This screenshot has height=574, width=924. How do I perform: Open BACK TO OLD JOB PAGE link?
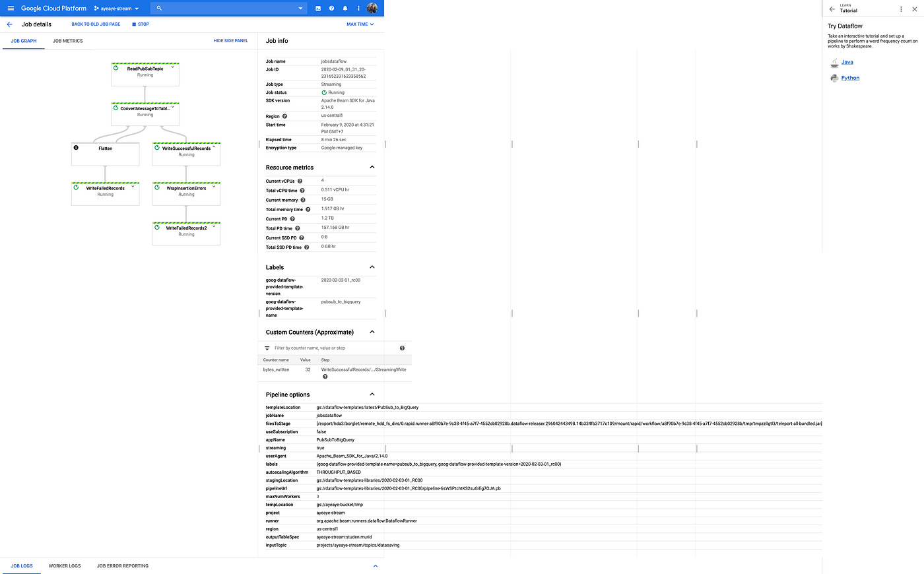[x=96, y=24]
